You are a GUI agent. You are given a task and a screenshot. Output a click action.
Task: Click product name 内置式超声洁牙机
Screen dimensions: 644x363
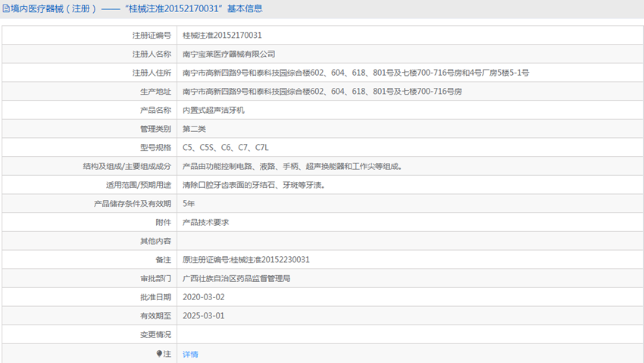pos(214,110)
